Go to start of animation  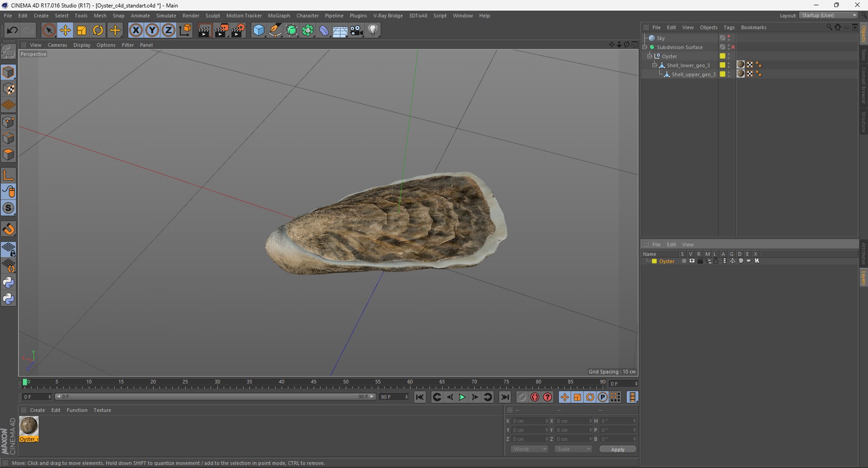(x=420, y=397)
